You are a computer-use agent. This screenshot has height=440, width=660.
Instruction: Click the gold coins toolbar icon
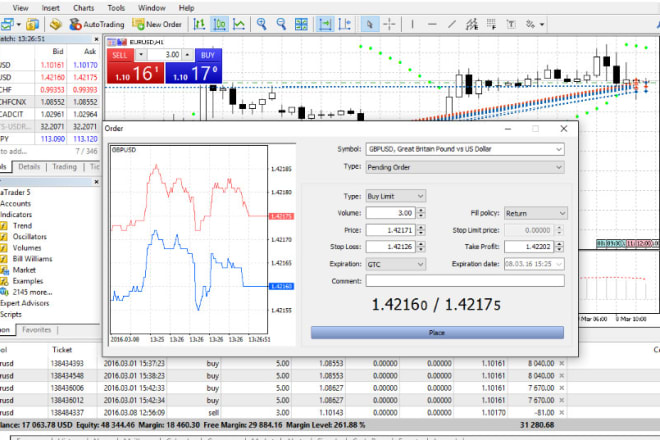click(55, 24)
